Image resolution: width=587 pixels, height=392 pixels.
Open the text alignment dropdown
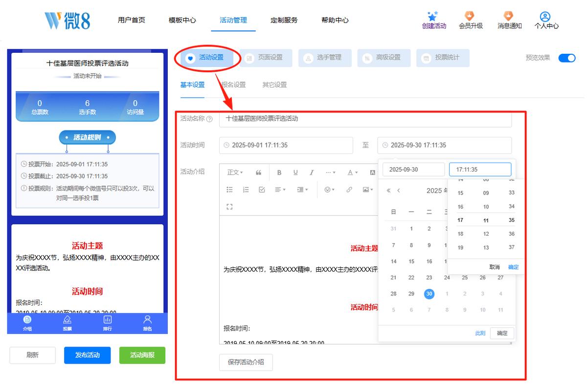280,190
